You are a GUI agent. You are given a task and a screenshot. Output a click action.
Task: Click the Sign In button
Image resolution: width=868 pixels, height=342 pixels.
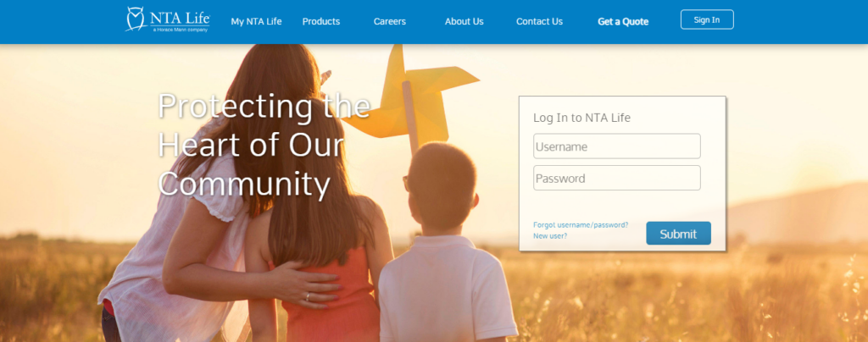[707, 19]
